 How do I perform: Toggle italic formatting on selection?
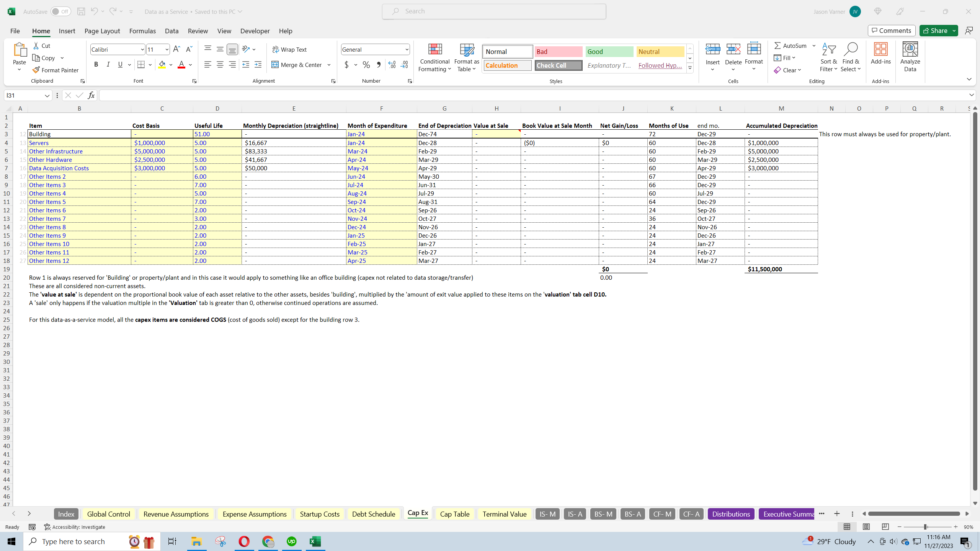coord(108,64)
